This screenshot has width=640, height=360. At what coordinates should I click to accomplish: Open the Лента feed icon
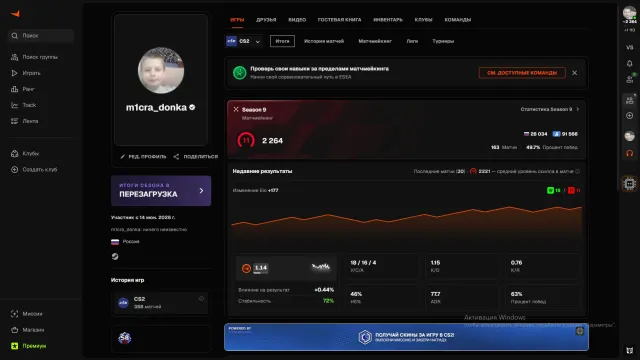pyautogui.click(x=15, y=121)
